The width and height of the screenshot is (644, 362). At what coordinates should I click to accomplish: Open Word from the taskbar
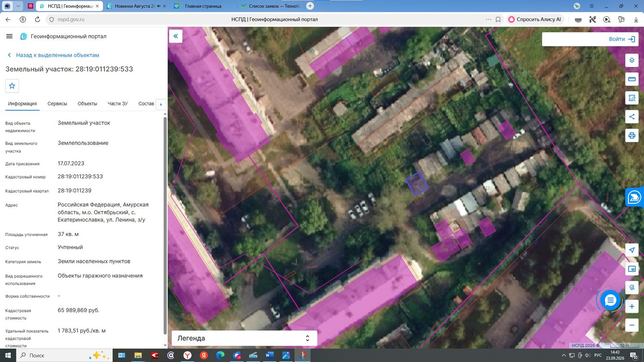[x=269, y=356]
